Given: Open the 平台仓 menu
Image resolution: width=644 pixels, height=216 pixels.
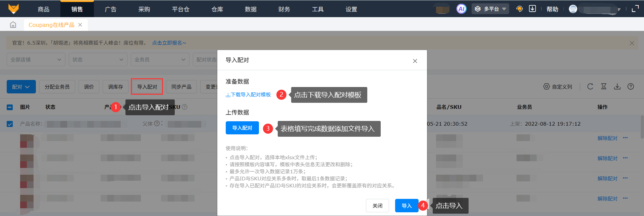Looking at the screenshot, I should [x=181, y=9].
